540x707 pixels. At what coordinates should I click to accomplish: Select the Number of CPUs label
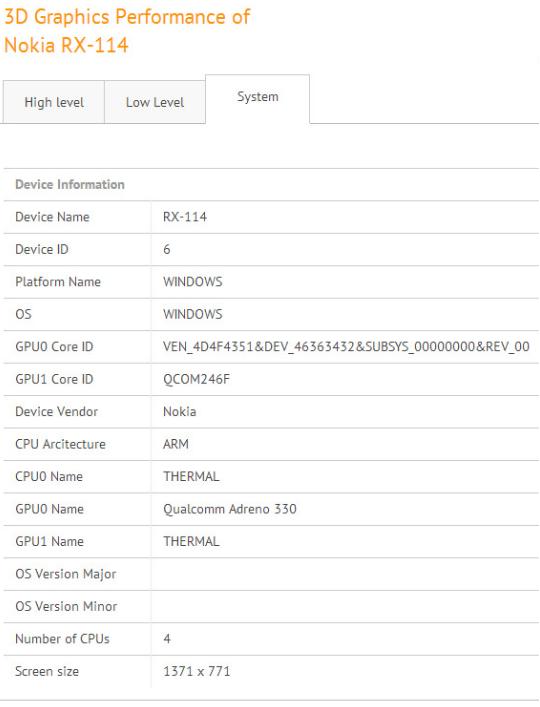point(62,639)
